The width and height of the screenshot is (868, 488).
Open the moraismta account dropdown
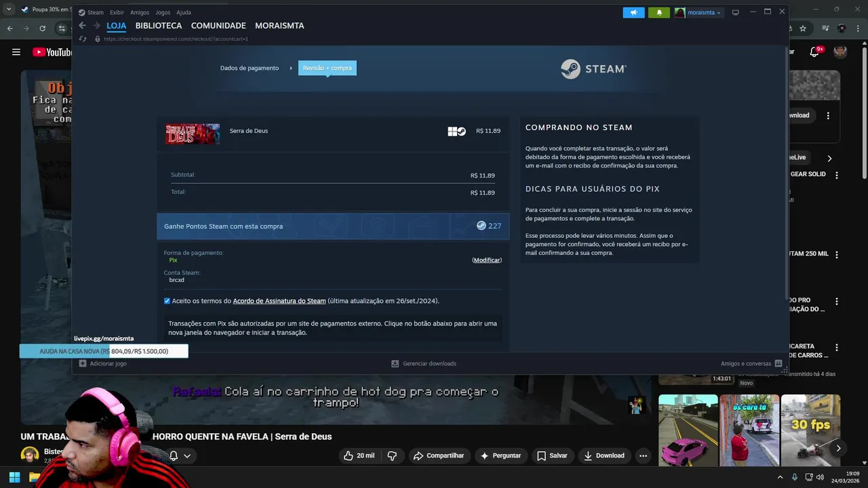pos(699,12)
